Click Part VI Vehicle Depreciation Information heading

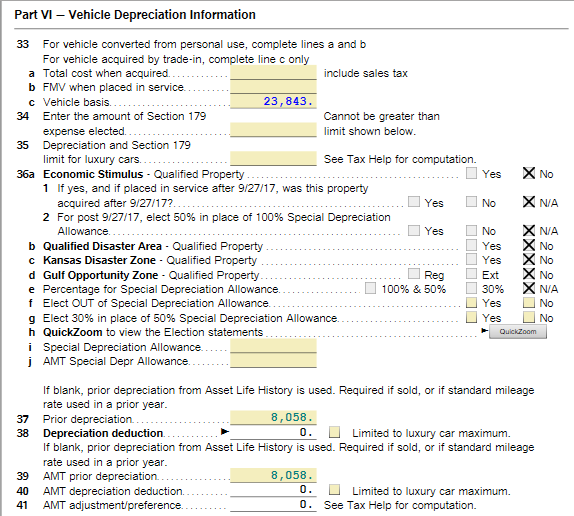tap(135, 15)
